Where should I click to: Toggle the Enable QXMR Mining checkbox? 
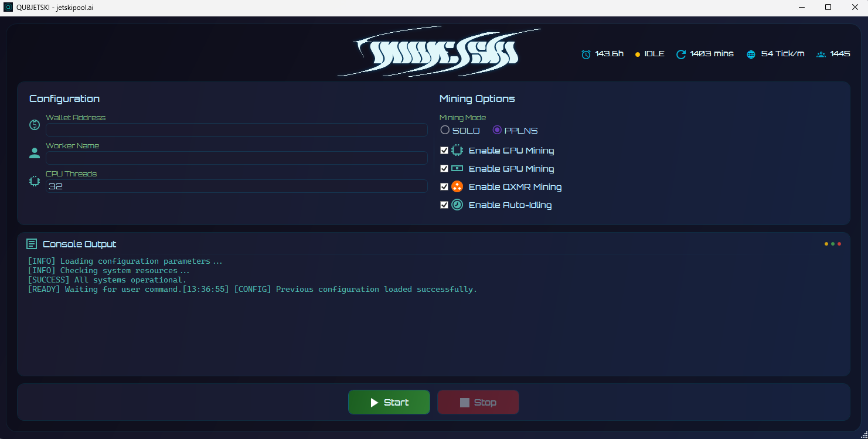tap(444, 187)
